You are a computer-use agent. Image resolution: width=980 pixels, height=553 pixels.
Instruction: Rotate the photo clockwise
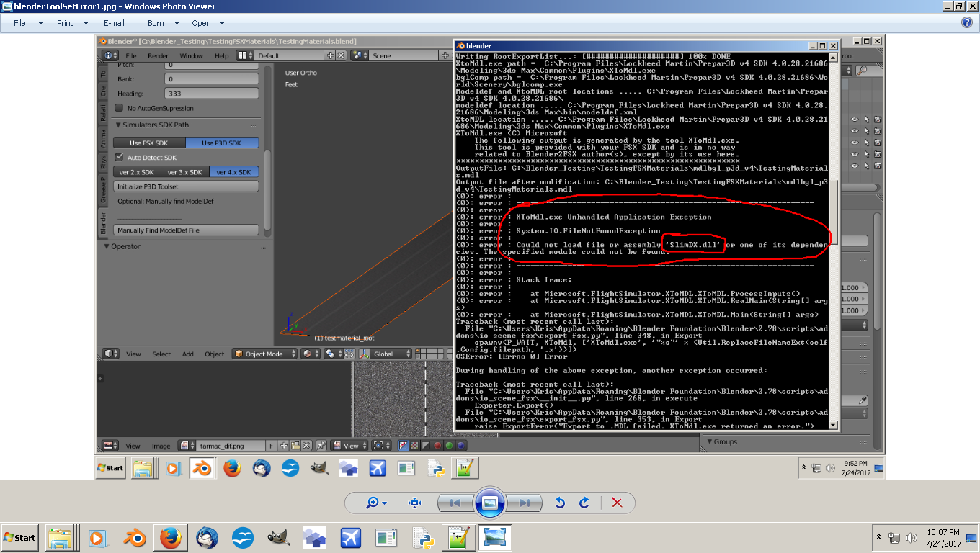pyautogui.click(x=584, y=503)
